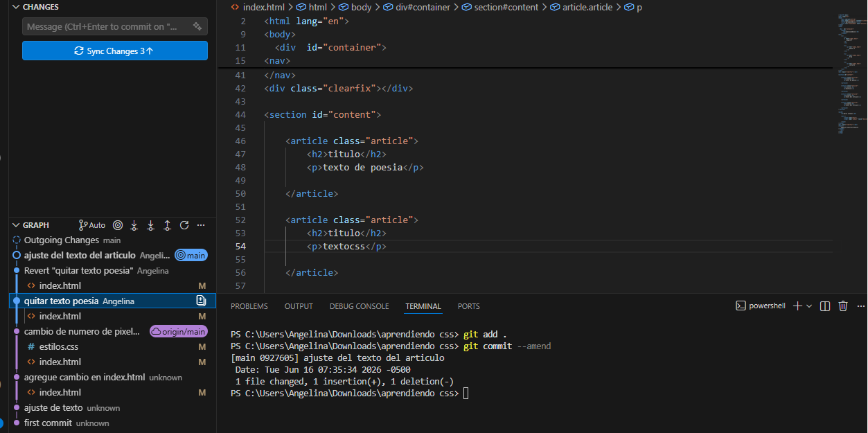
Task: Place cursor on texto de poesia line
Action: point(365,167)
